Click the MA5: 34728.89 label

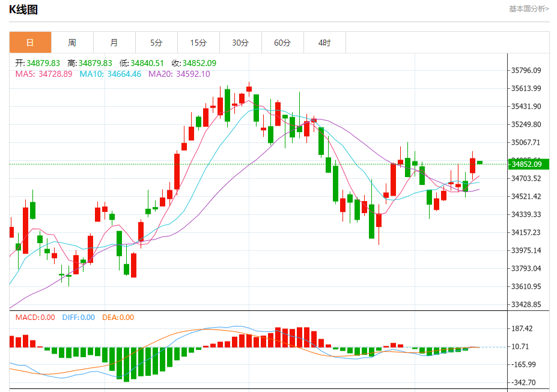44,74
